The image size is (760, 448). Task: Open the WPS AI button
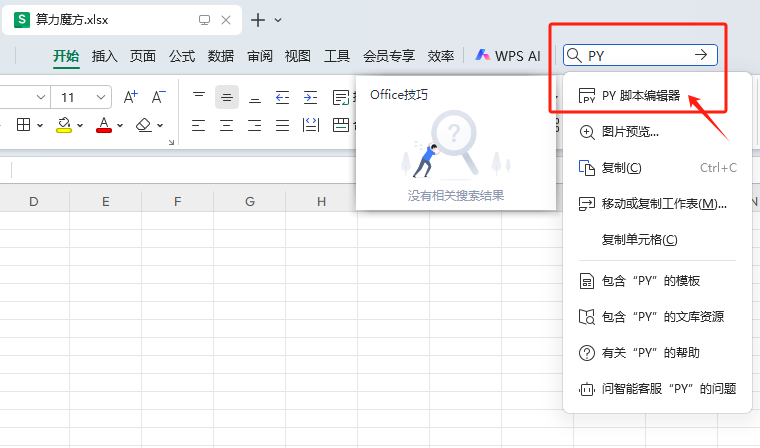coord(508,56)
